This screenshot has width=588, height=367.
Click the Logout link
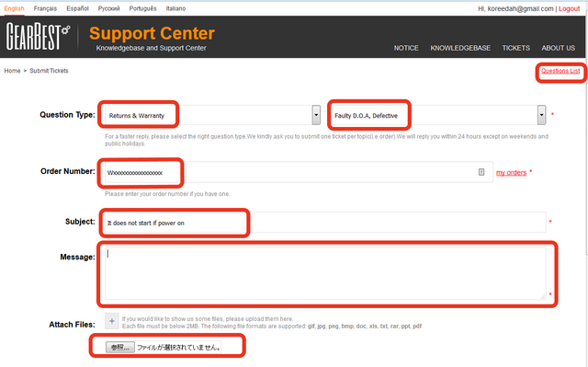point(570,8)
